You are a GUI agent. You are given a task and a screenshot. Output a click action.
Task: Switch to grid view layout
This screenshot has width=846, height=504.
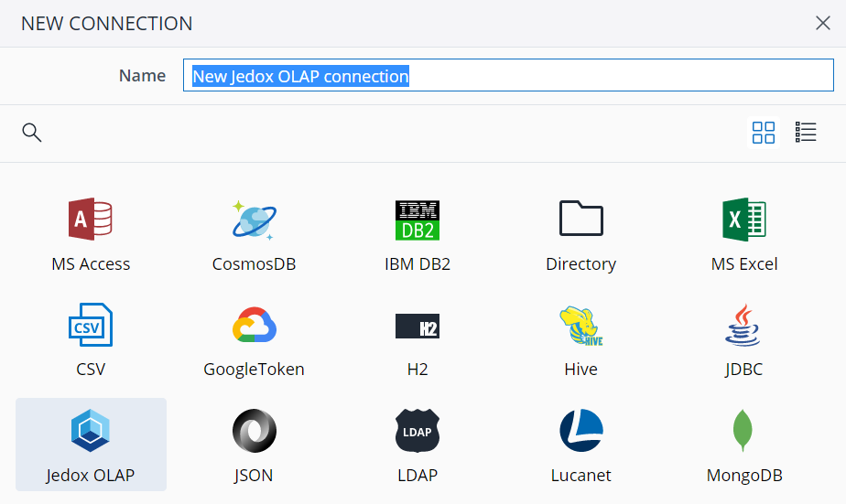point(763,133)
